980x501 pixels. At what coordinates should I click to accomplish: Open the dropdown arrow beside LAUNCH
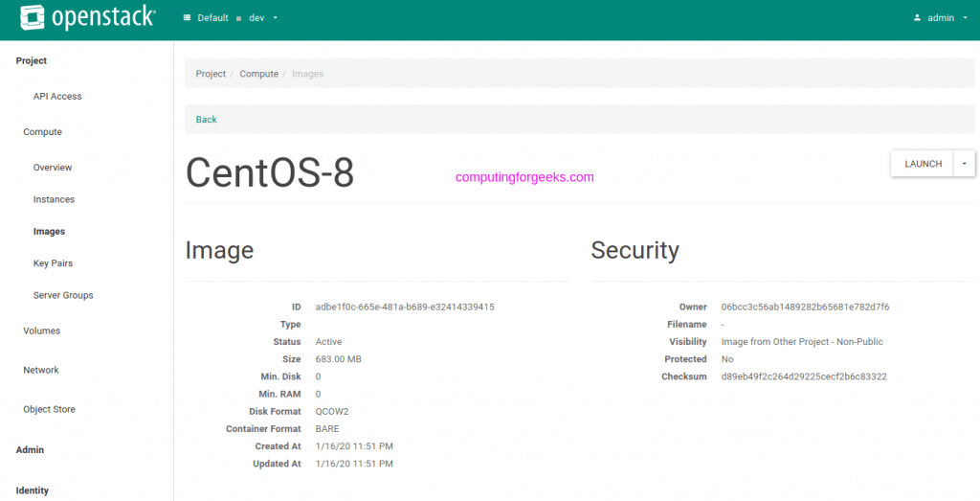click(x=964, y=164)
